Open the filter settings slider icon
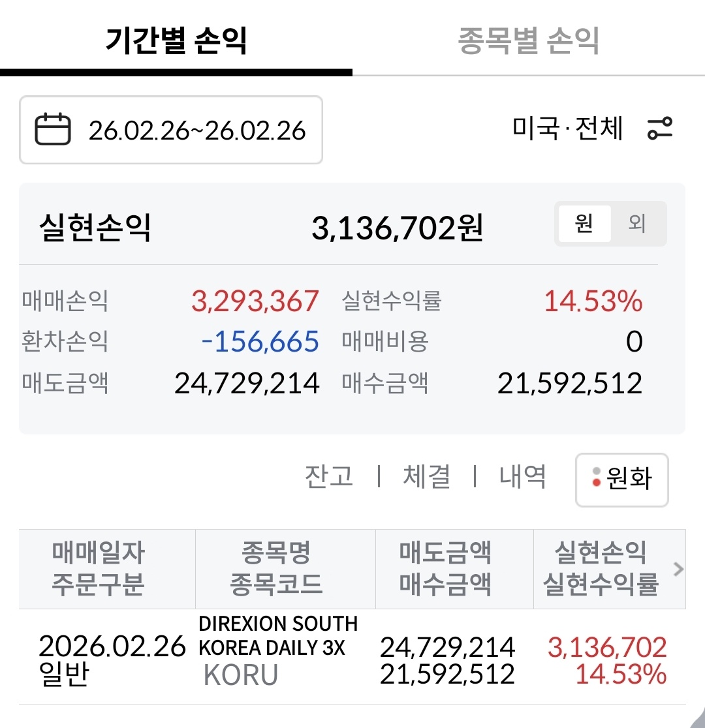The width and height of the screenshot is (705, 728). tap(659, 129)
